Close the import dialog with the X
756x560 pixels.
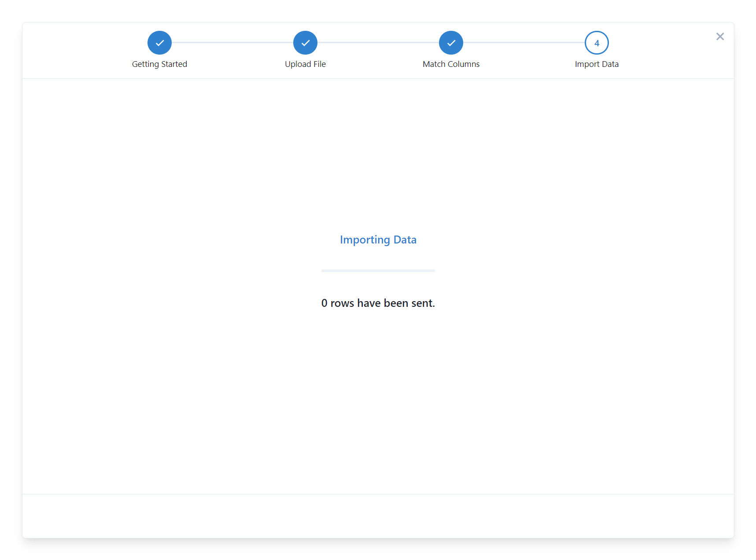(x=720, y=37)
